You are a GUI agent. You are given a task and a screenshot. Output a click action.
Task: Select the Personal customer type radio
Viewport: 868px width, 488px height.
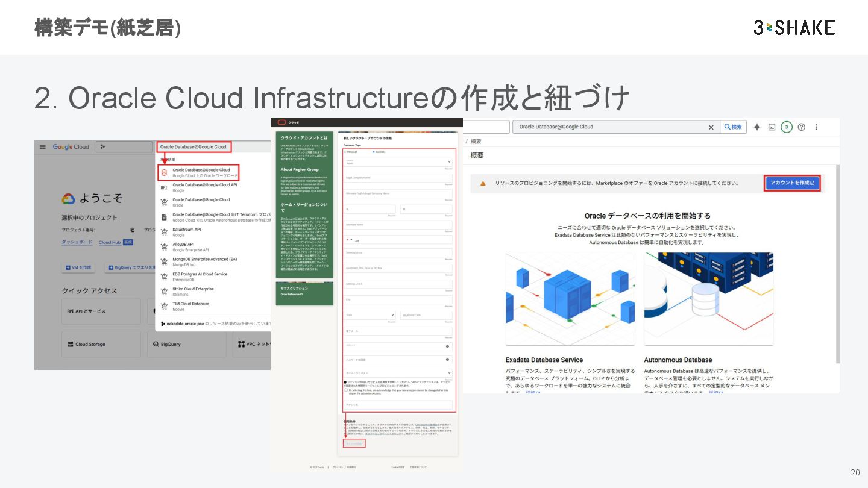(345, 152)
